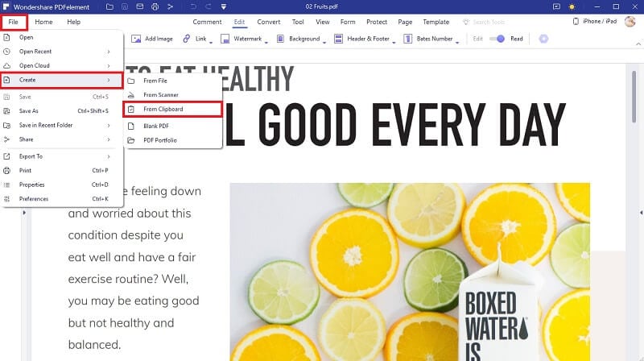Toggle the light theme sun icon
Viewport: 644px width, 361px height.
pyautogui.click(x=572, y=6)
